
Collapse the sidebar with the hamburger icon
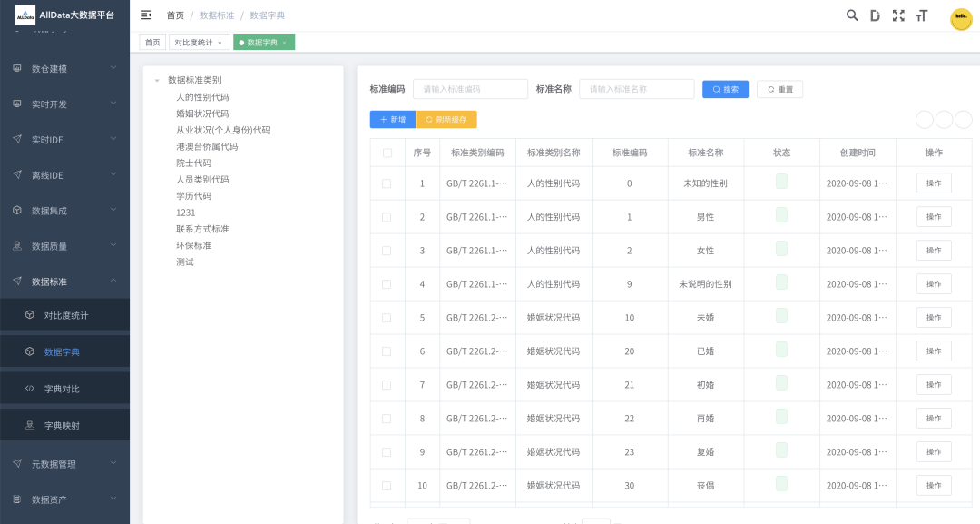pyautogui.click(x=146, y=15)
